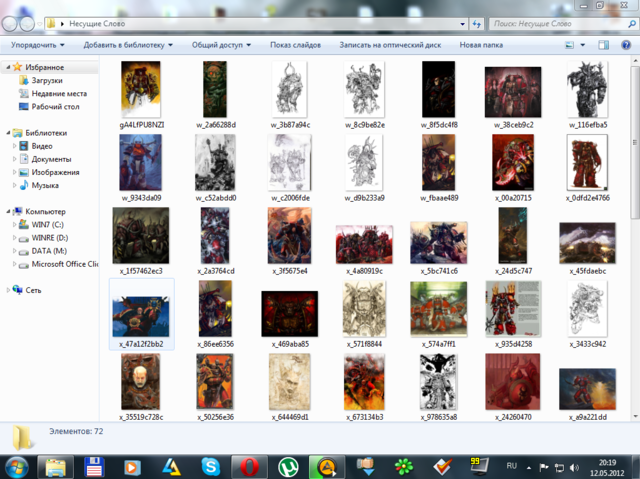Open the Общий доступ dropdown
Viewport: 640px width, 479px height.
coord(221,45)
